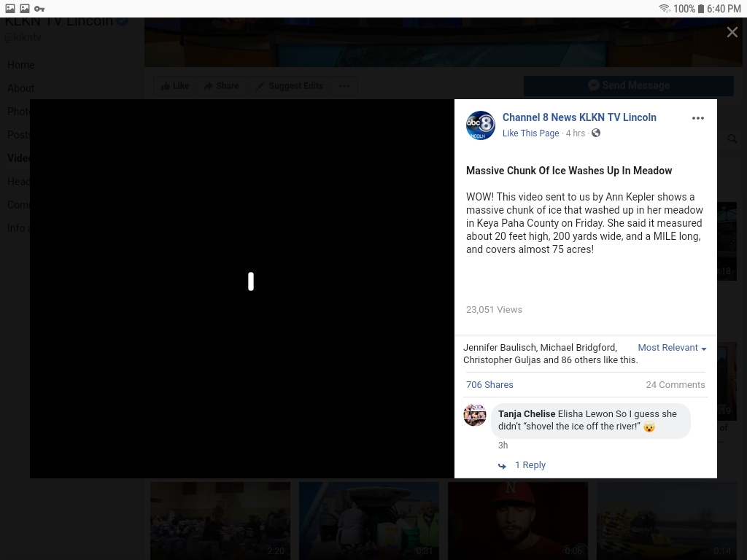Screen dimensions: 747x560
Task: Open Tanja Chelise commenter profile name
Action: tap(527, 414)
